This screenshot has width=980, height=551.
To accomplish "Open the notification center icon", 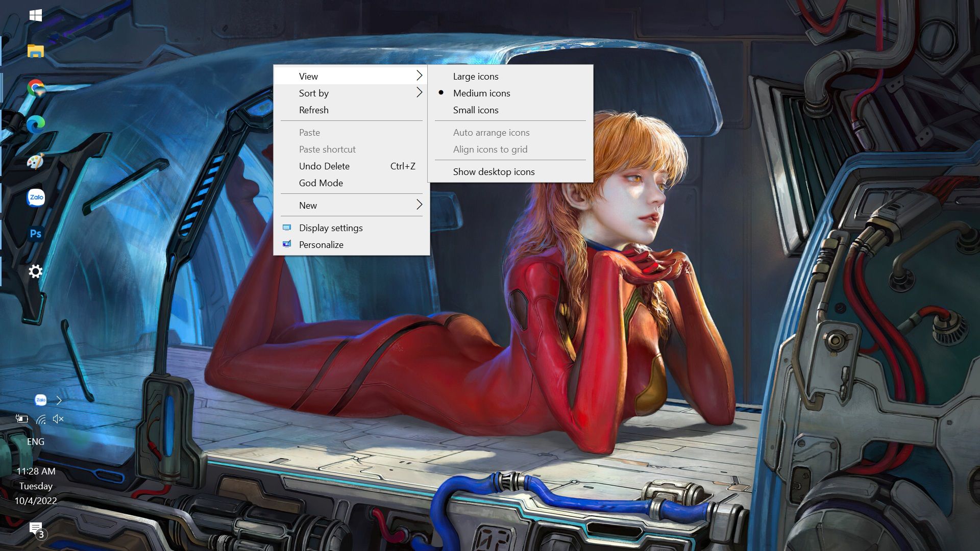I will [37, 531].
